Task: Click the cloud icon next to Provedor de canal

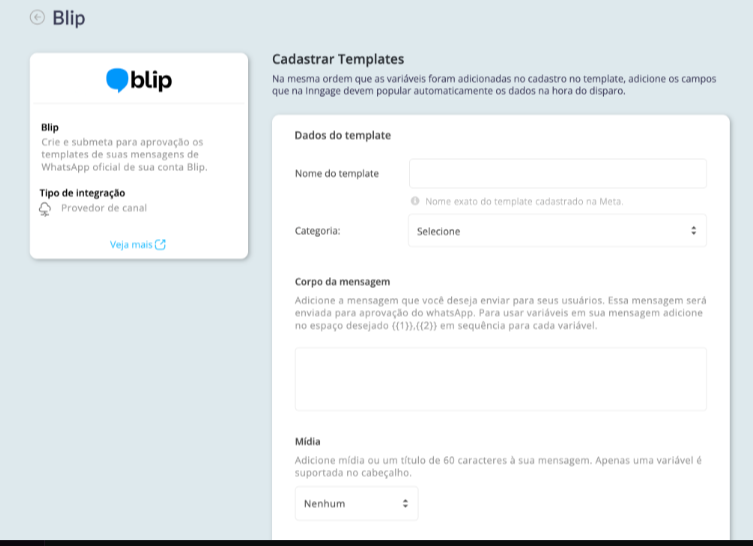Action: [45, 209]
